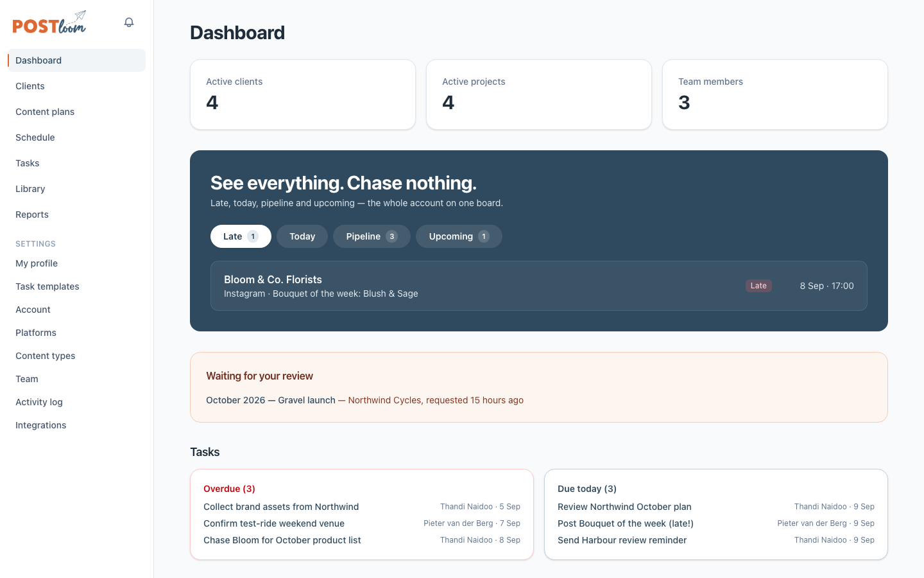
Task: Open the Schedule page
Action: click(x=77, y=137)
